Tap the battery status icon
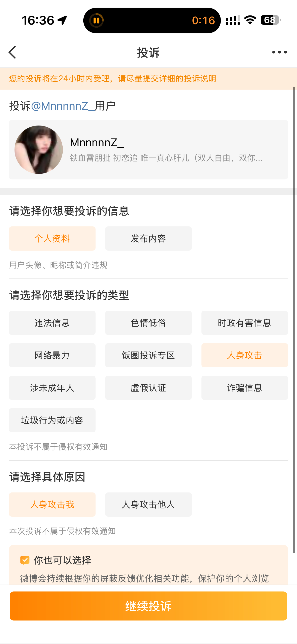Screen dimensions: 297x644 pyautogui.click(x=270, y=20)
